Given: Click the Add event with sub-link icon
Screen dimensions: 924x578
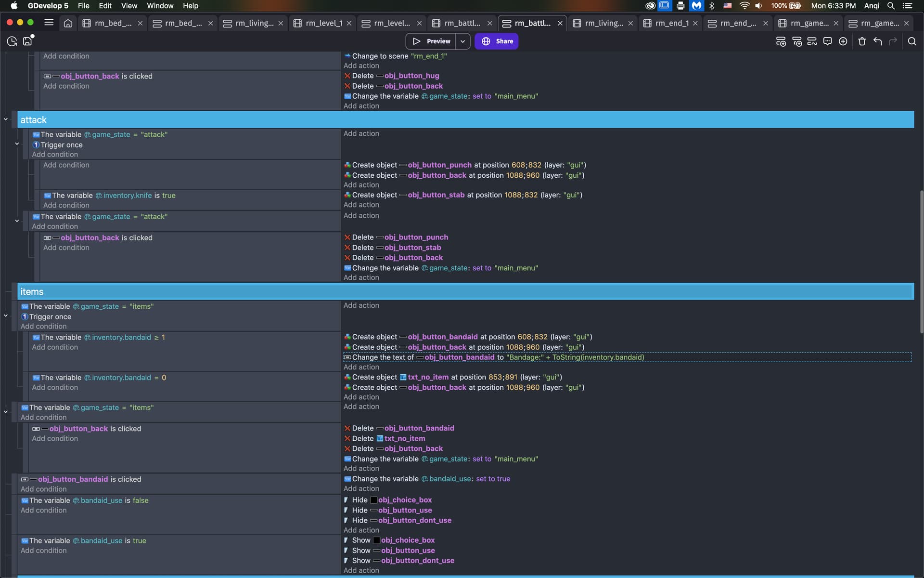Looking at the screenshot, I should (x=812, y=41).
